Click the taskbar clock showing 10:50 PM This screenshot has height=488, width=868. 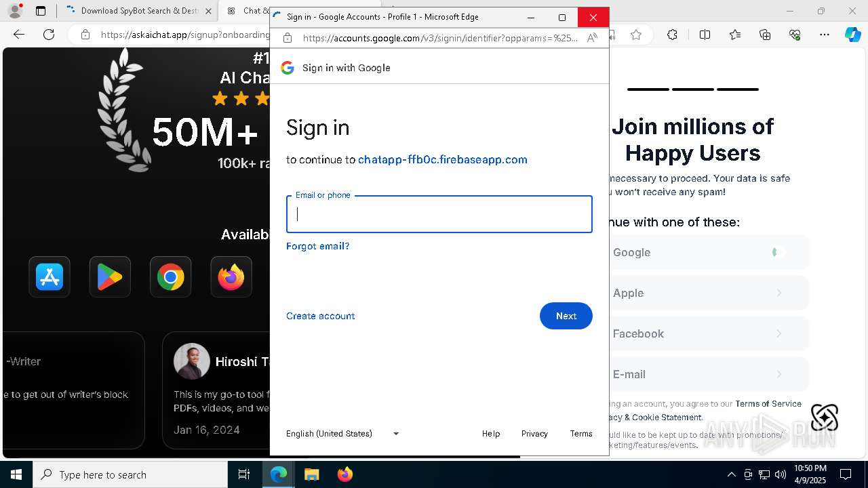[x=810, y=474]
